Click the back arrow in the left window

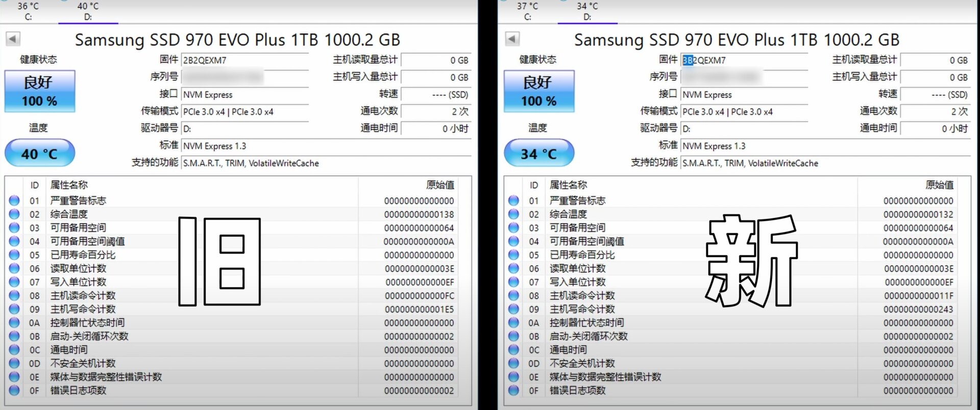tap(13, 38)
